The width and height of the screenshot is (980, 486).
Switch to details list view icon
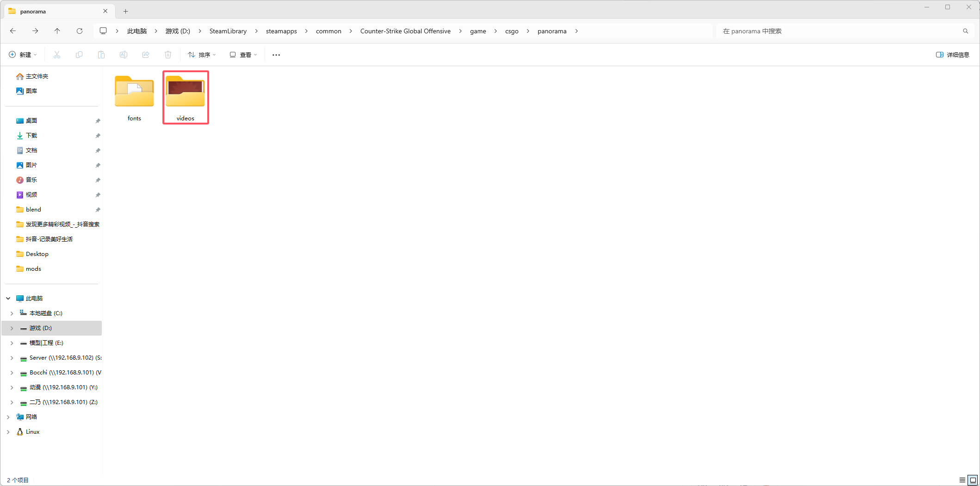[962, 480]
